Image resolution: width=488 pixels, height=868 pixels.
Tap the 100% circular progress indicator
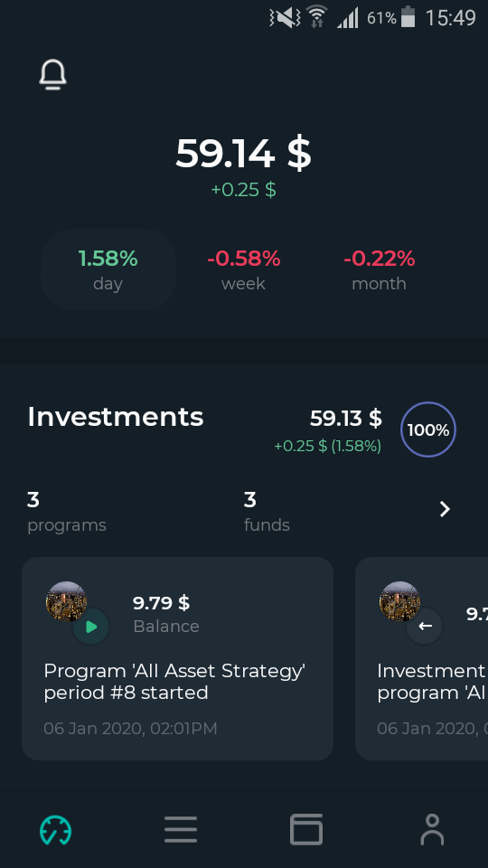(428, 429)
